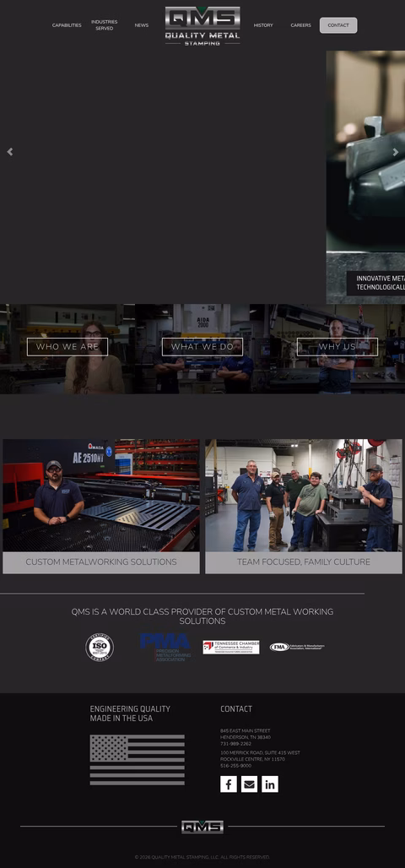Open the Amada machine operator photo
Viewport: 405px width, 868px height.
click(101, 496)
